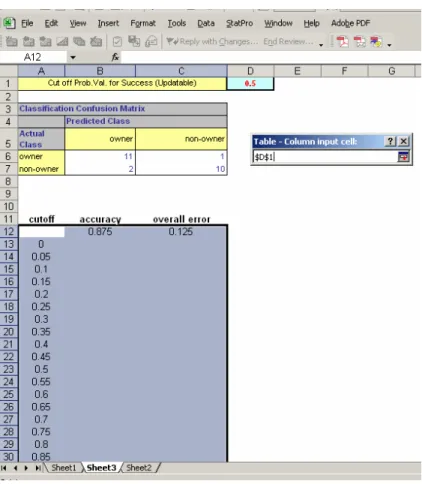
Task: Open the View menu
Action: click(x=78, y=23)
